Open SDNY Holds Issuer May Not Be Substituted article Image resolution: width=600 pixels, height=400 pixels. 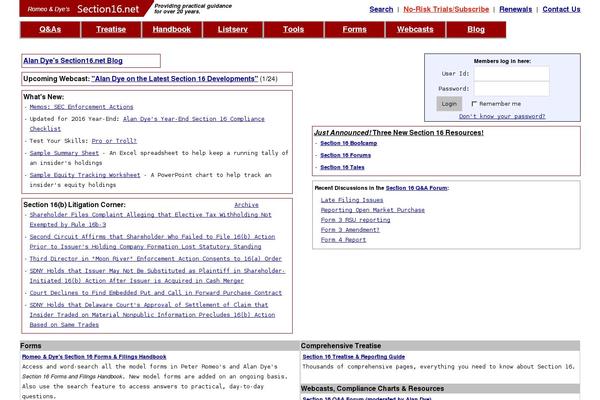coord(157,276)
